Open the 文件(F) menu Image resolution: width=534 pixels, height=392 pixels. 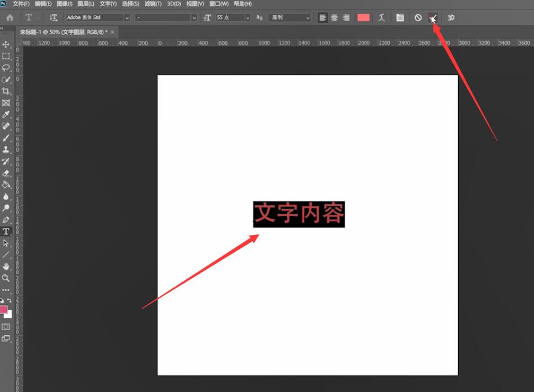(21, 4)
